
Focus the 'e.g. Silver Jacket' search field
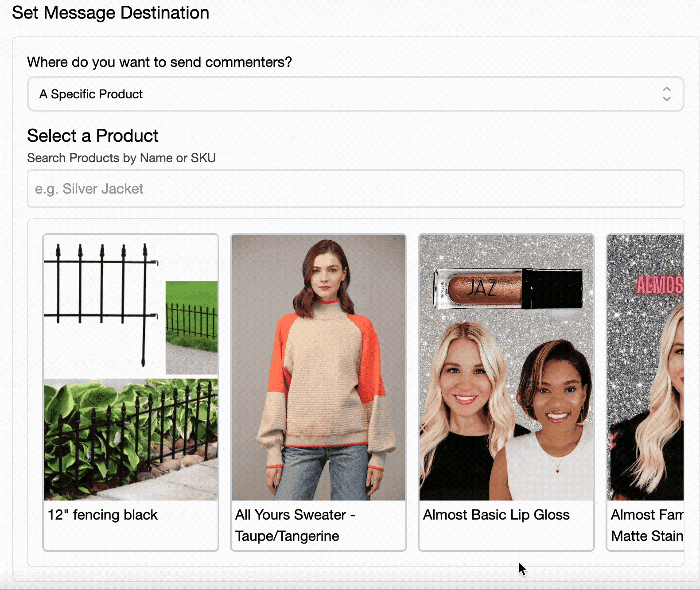[355, 189]
